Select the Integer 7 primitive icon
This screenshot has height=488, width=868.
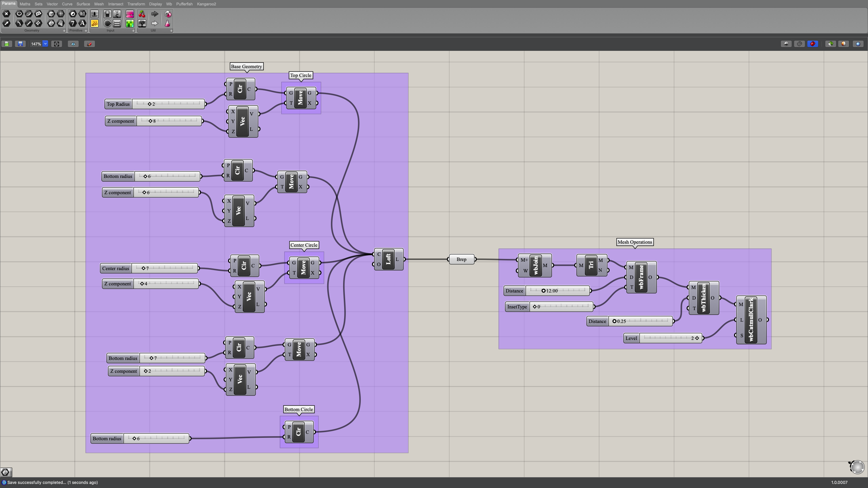coord(73,23)
